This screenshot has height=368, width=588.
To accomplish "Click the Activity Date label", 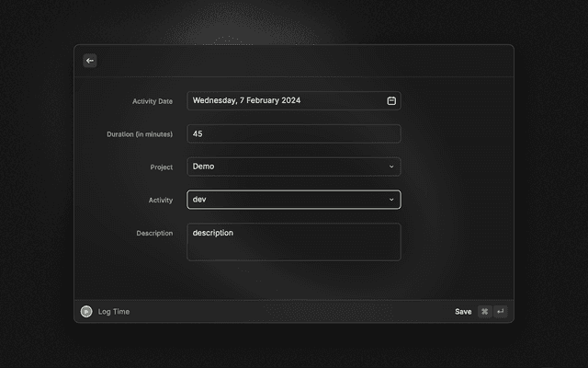I will [153, 101].
